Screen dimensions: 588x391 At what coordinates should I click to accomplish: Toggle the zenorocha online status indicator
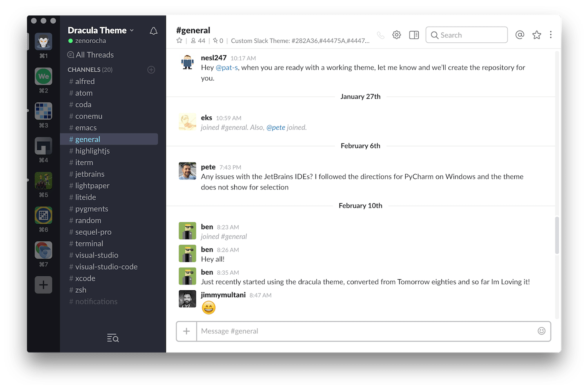[71, 41]
